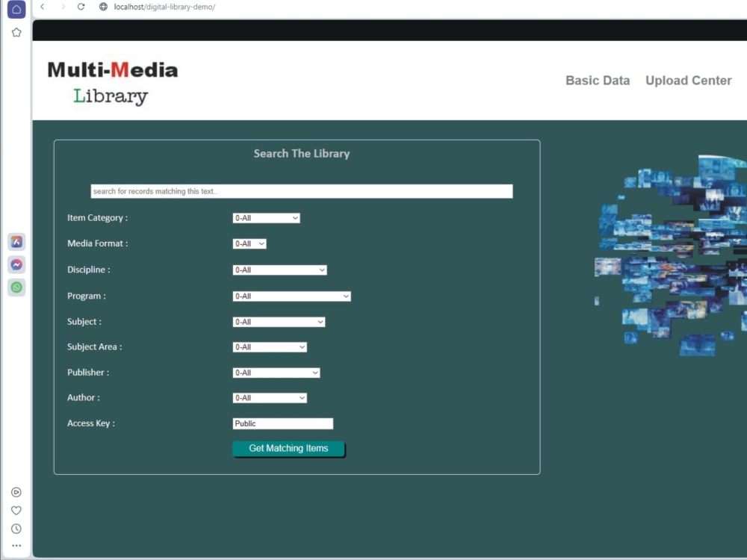Open the Media Format dropdown
Image resolution: width=747 pixels, height=560 pixels.
coord(249,244)
